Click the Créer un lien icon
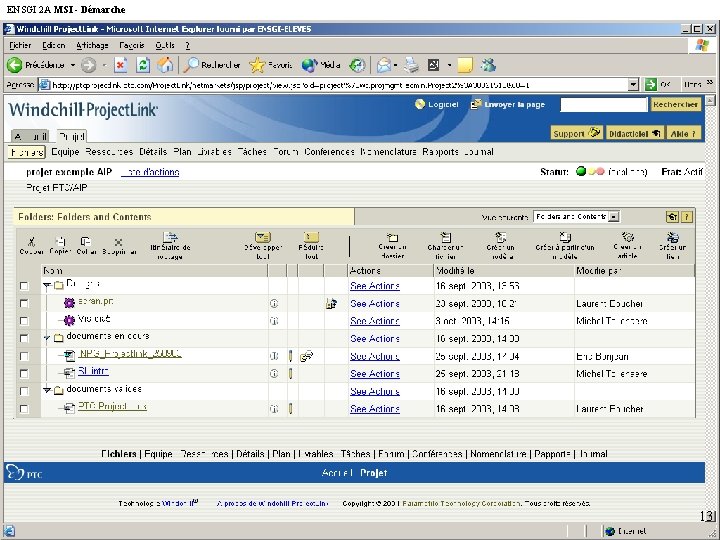Viewport: 720px width, 540px height. pyautogui.click(x=673, y=237)
